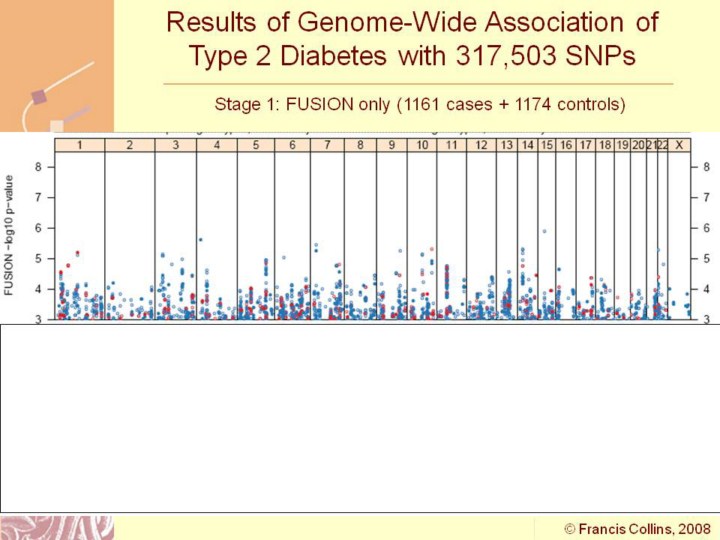The width and height of the screenshot is (720, 540).
Task: Click the highest data point on chromosome 15
Action: [x=544, y=231]
